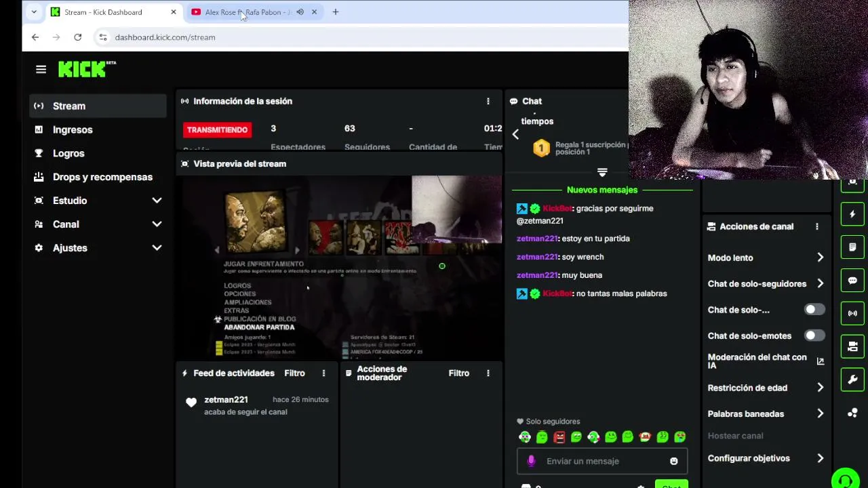Click the TRANSMITIENDO status badge
Screen dimensions: 868x488
[x=217, y=129]
